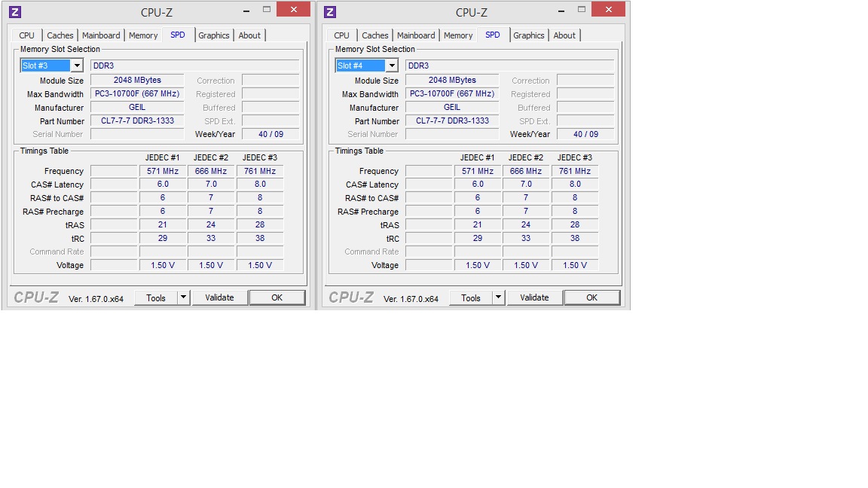Open the Caches tab in right CPU-Z window

[x=374, y=35]
